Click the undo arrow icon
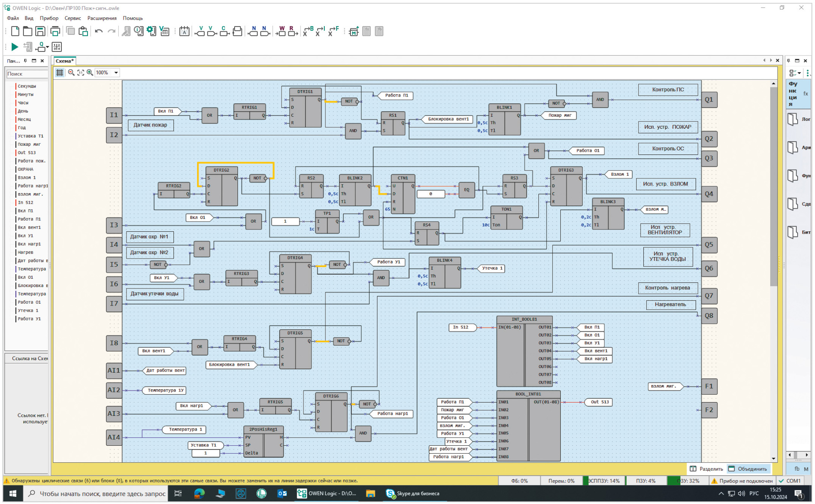The height and width of the screenshot is (504, 815). (x=99, y=31)
